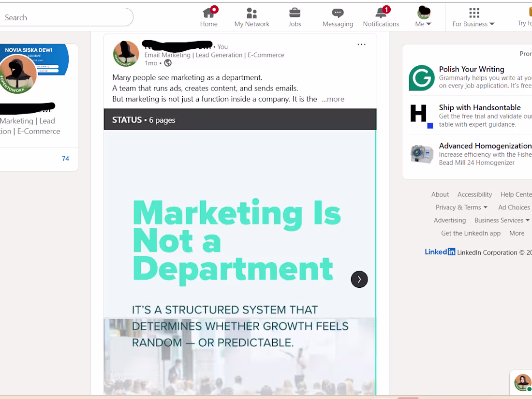This screenshot has height=399, width=532.
Task: Click into the Search field
Action: 66,17
